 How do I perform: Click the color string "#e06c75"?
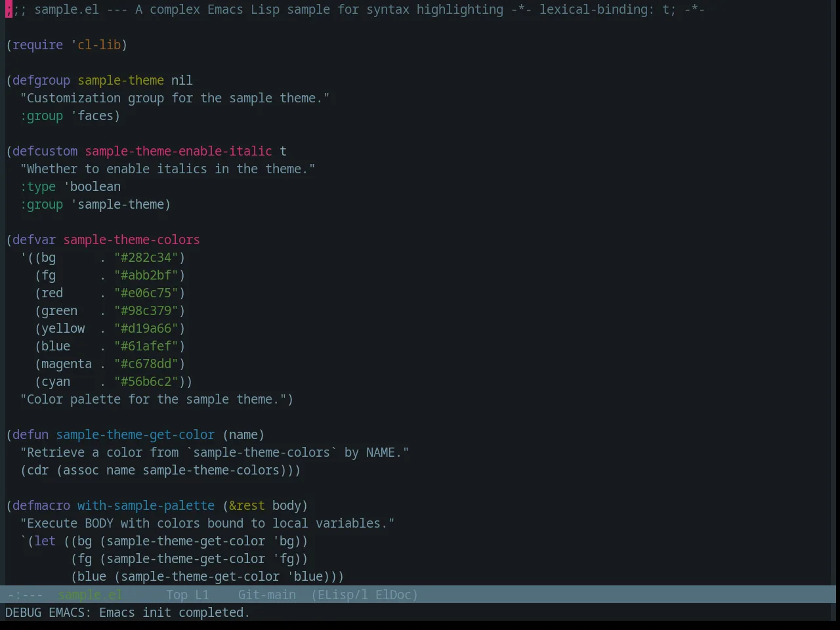click(146, 293)
